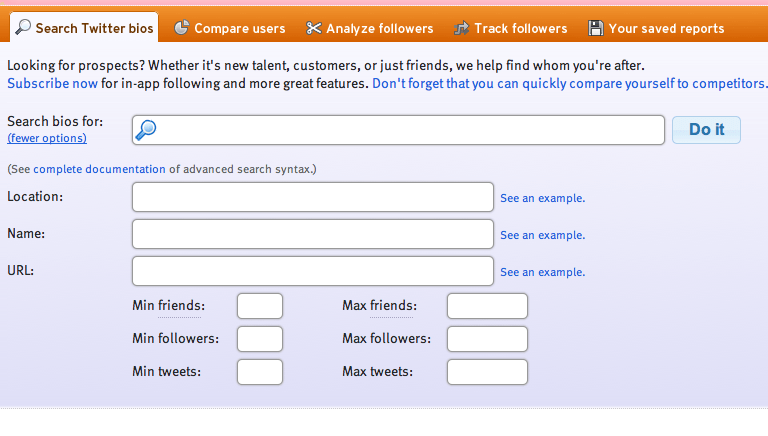This screenshot has height=436, width=768.
Task: Select the Min followers input box
Action: (x=260, y=339)
